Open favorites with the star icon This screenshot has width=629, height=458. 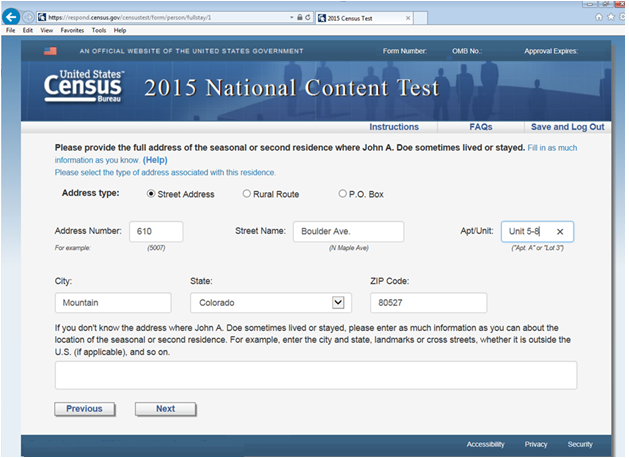click(x=611, y=17)
